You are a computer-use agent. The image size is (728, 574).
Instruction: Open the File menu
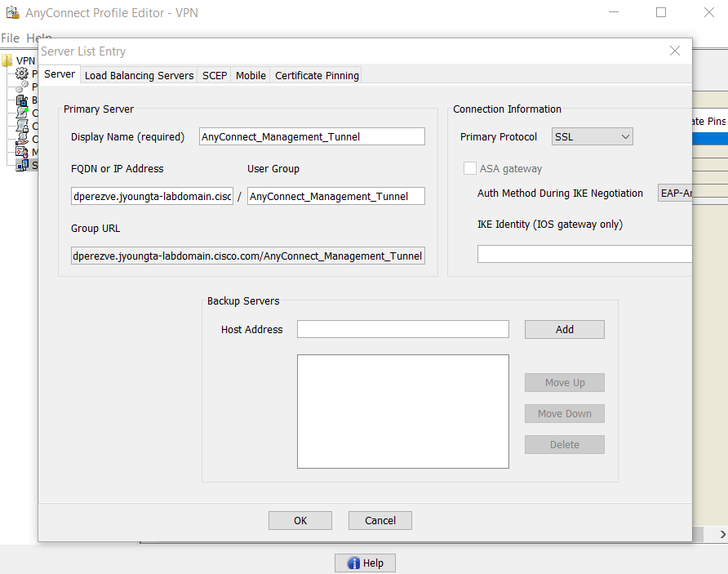coord(11,38)
